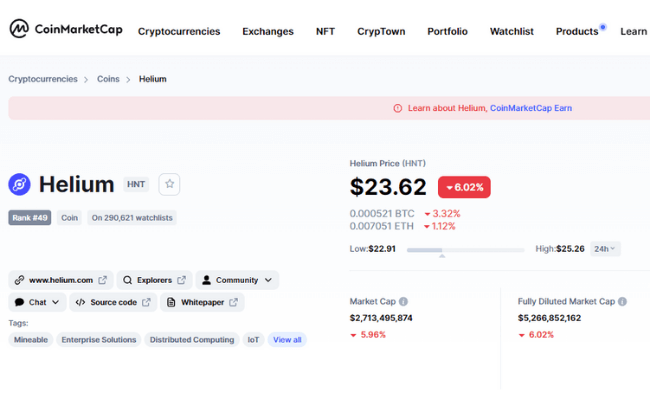Viewport: 650px width, 400px height.
Task: Click Cryptocurrencies breadcrumb link
Action: point(43,79)
